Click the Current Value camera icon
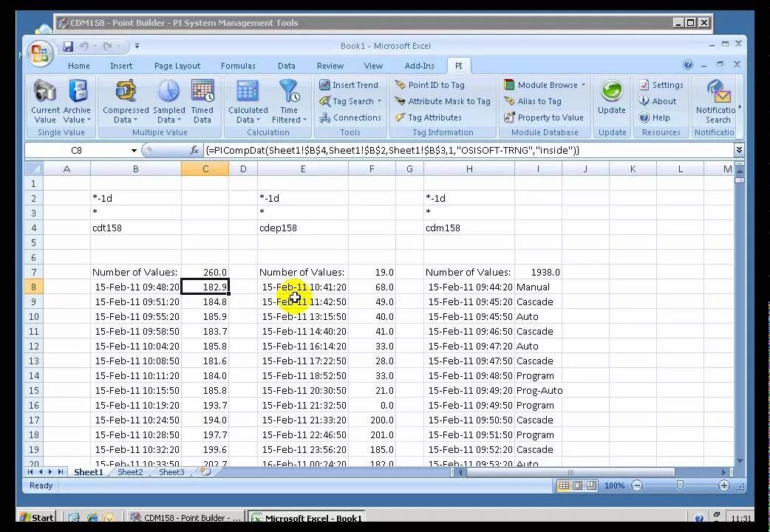This screenshot has width=770, height=532. (x=45, y=91)
